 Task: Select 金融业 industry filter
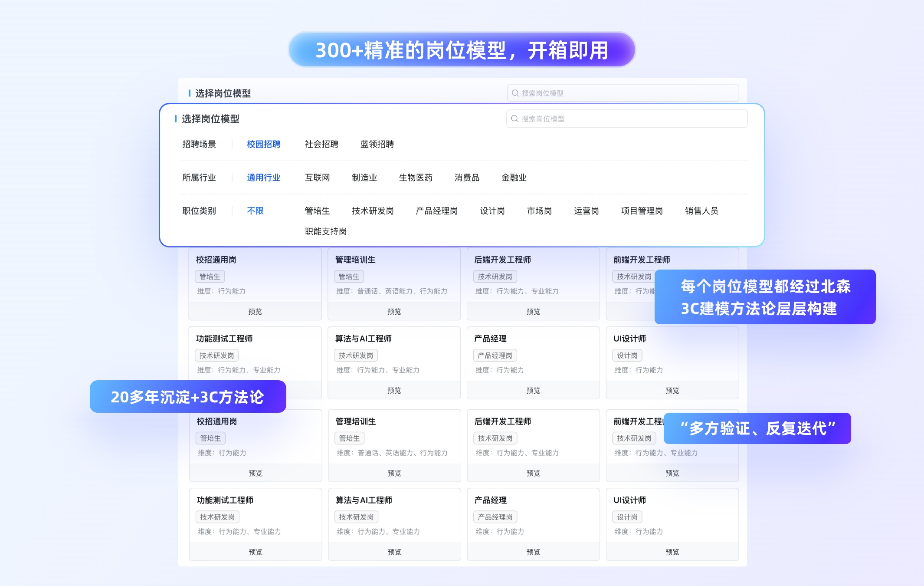pos(514,178)
